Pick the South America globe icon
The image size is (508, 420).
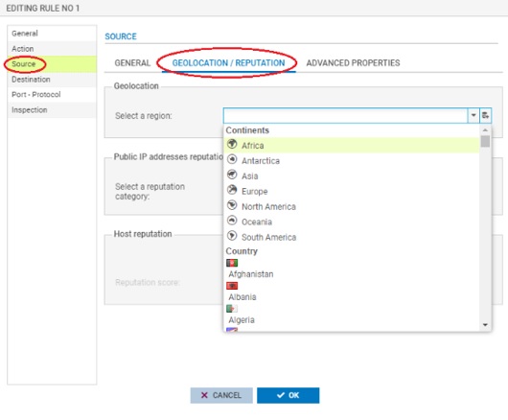click(232, 236)
